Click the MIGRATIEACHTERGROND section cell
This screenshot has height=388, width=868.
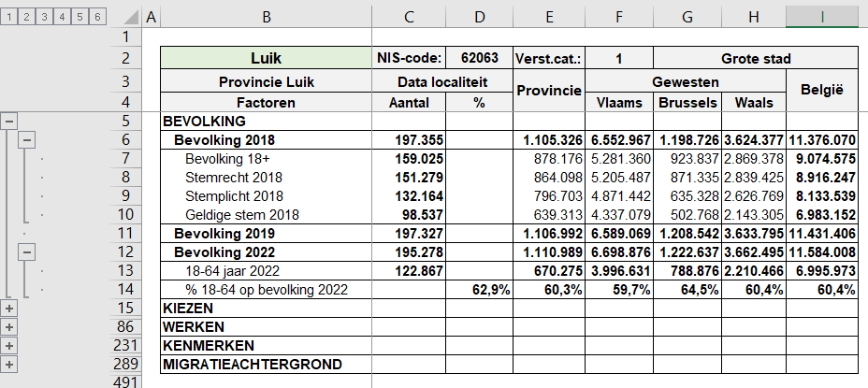(267, 365)
